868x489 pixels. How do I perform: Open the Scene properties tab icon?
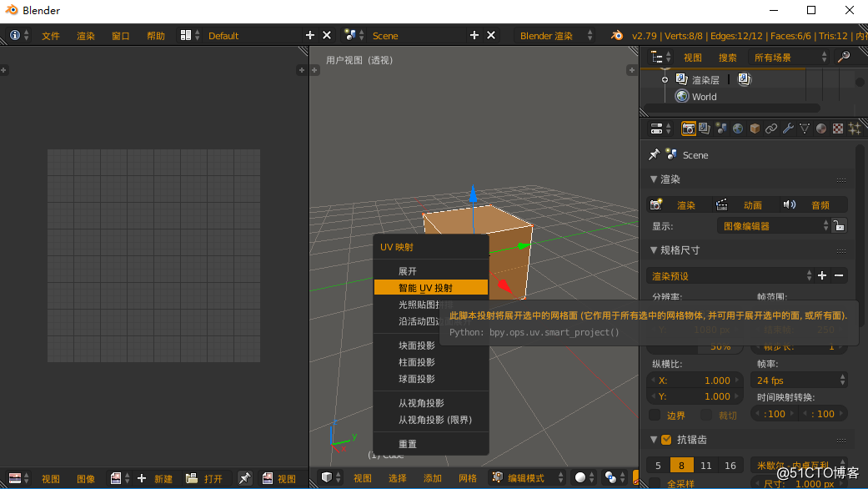[720, 129]
